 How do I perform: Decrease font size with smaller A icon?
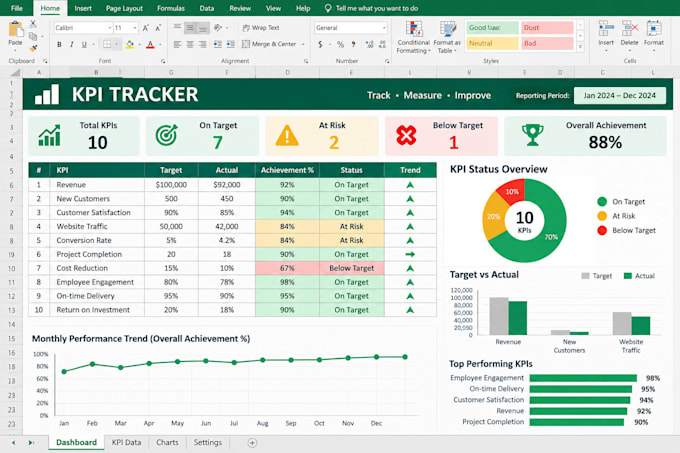click(158, 28)
